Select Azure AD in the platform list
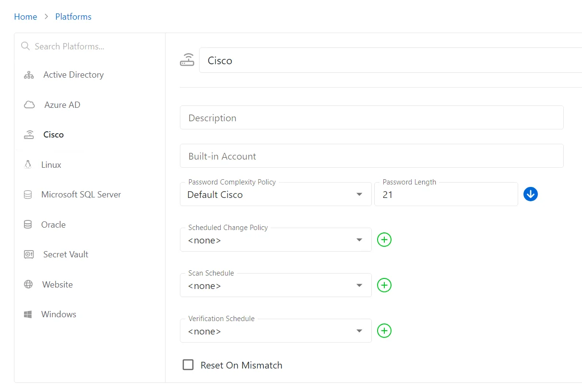This screenshot has height=392, width=582. click(x=62, y=104)
